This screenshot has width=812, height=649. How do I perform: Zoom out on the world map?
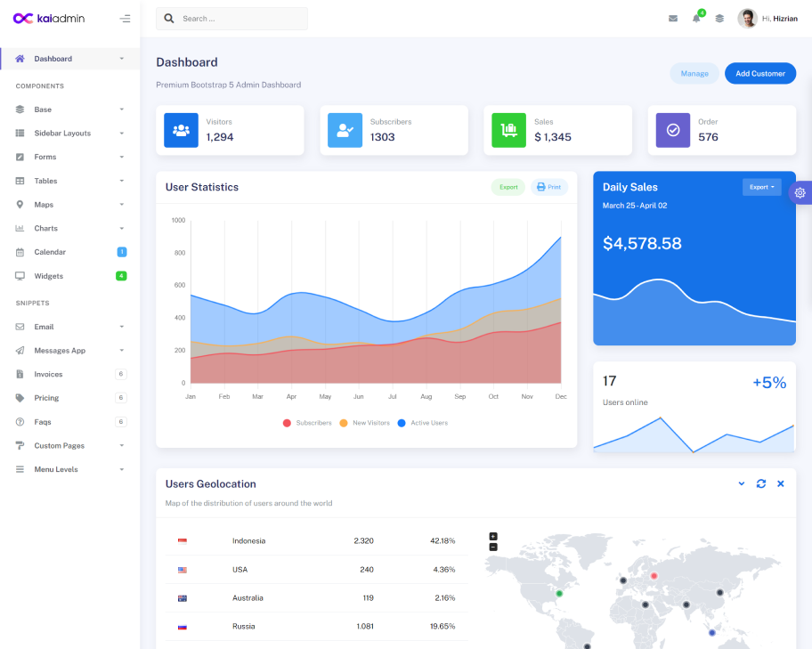click(493, 547)
